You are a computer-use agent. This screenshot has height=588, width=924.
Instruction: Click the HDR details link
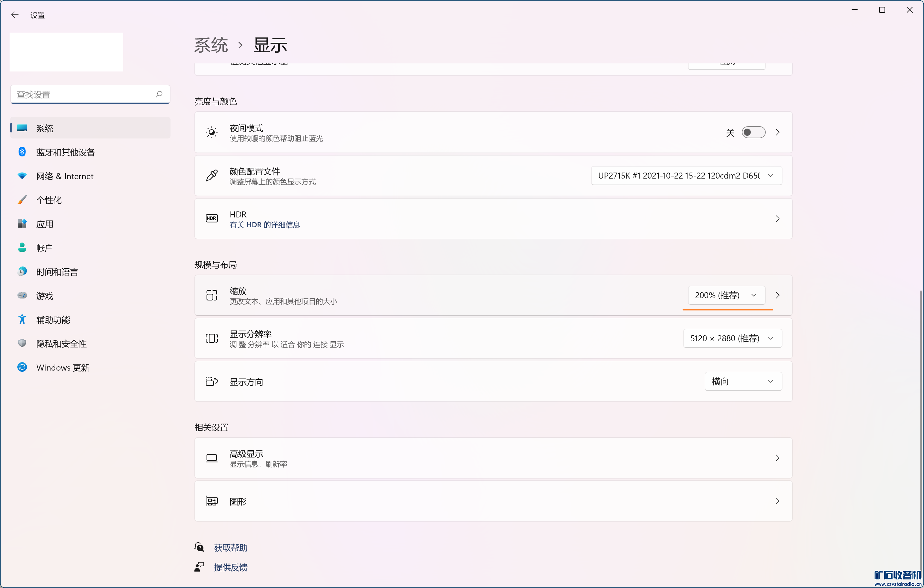[265, 225]
